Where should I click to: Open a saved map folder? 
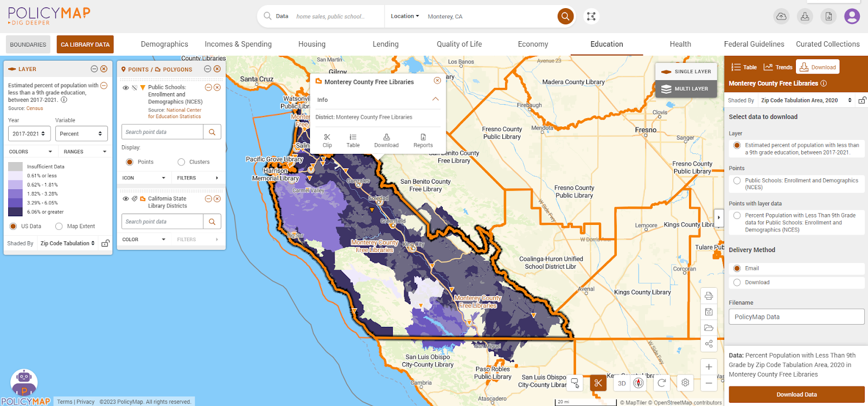point(709,328)
